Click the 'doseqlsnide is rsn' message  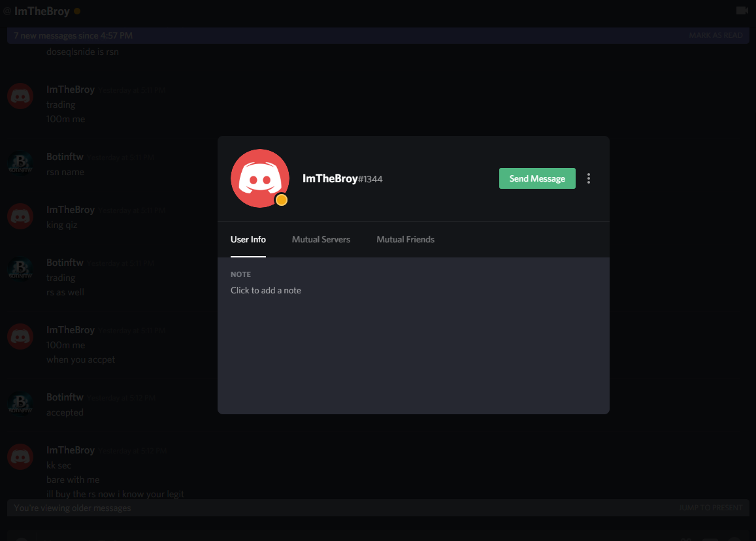coord(82,52)
